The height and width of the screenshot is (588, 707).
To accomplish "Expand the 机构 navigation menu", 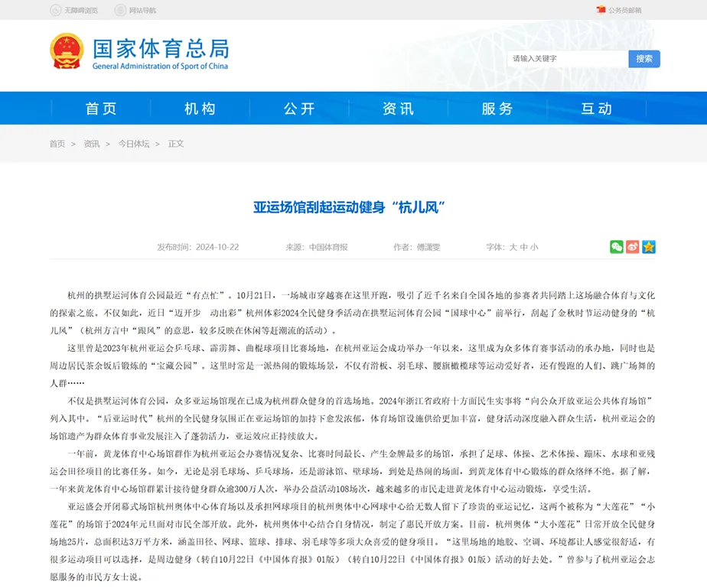I will point(199,108).
